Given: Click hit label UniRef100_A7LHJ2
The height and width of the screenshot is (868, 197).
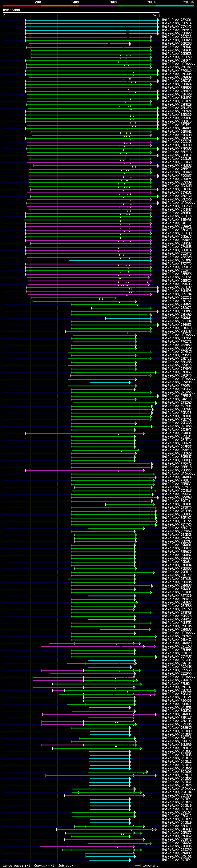Looking at the screenshot, I should click(177, 748).
